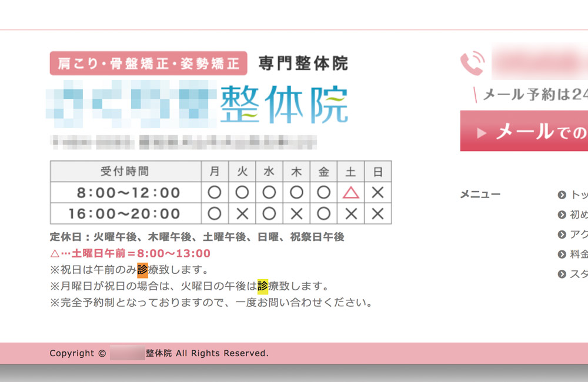This screenshot has width=588, height=382.
Task: Select the 料金 menu item
Action: click(579, 254)
